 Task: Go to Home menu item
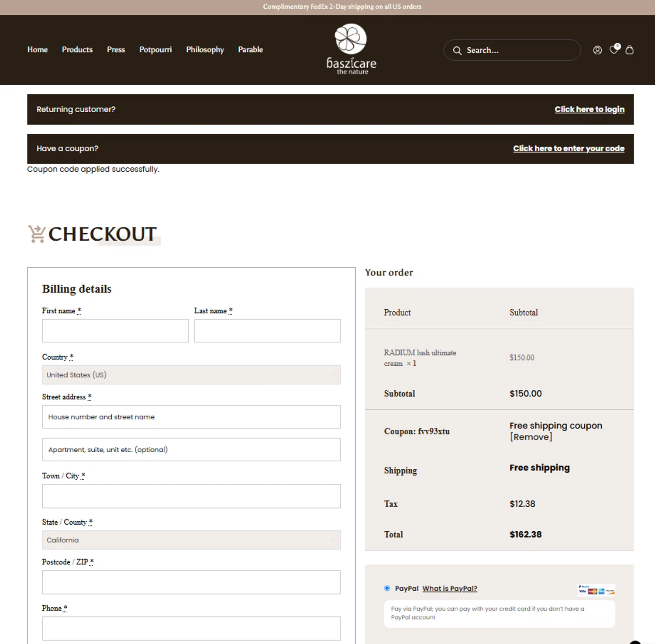click(38, 50)
